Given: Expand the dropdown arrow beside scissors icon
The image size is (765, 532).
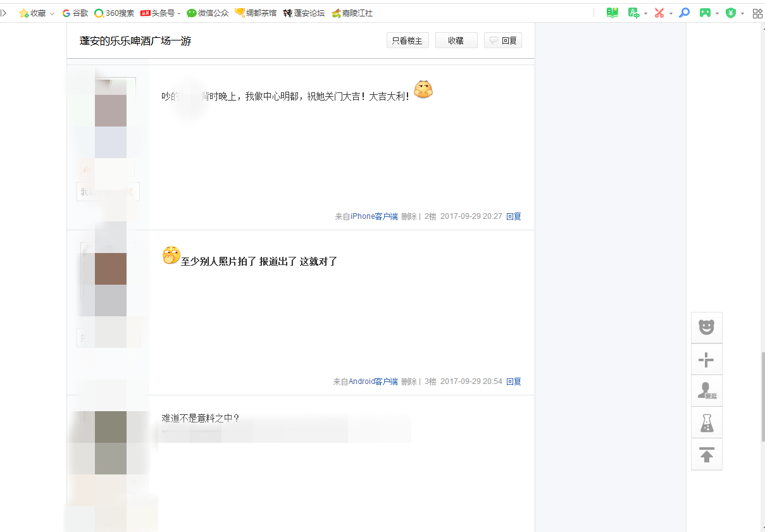Looking at the screenshot, I should (671, 13).
